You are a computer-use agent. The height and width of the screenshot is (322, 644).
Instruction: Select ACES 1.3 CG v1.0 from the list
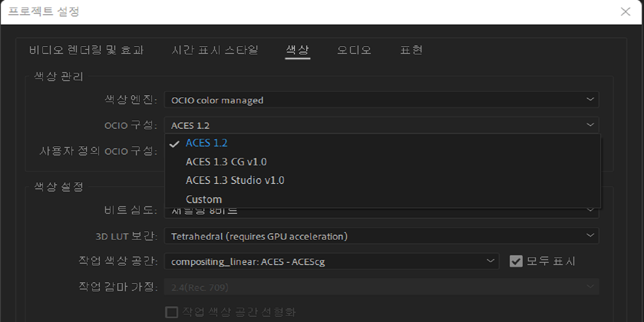[x=226, y=161]
